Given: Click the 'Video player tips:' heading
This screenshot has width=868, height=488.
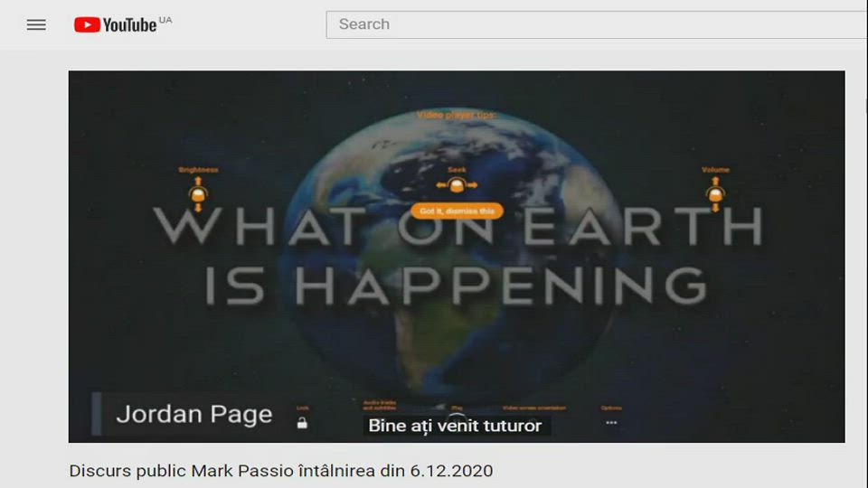Looking at the screenshot, I should (x=457, y=116).
